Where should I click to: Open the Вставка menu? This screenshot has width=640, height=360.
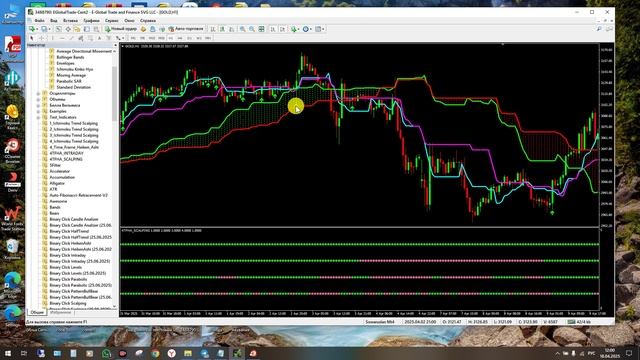coord(70,20)
